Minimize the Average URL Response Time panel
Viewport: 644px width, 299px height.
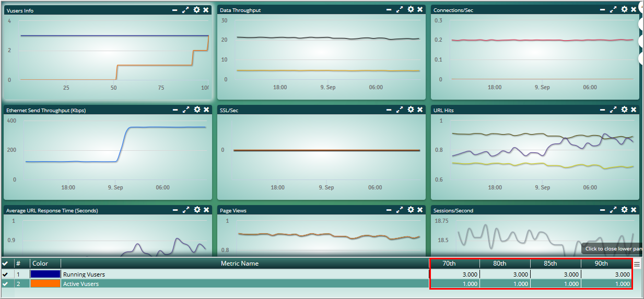coord(175,210)
